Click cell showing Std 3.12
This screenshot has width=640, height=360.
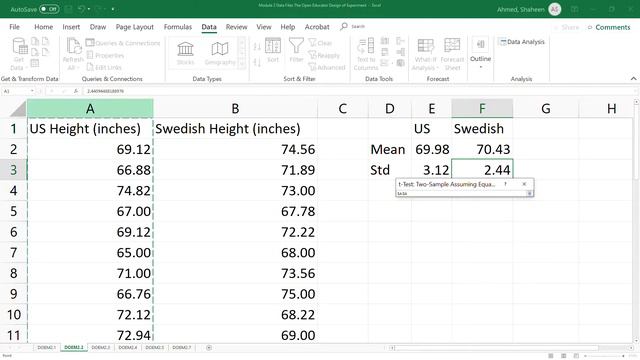point(431,170)
